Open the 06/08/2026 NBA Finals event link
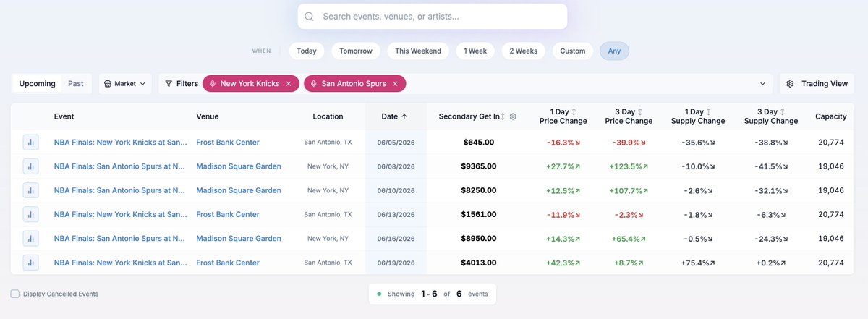 click(120, 166)
